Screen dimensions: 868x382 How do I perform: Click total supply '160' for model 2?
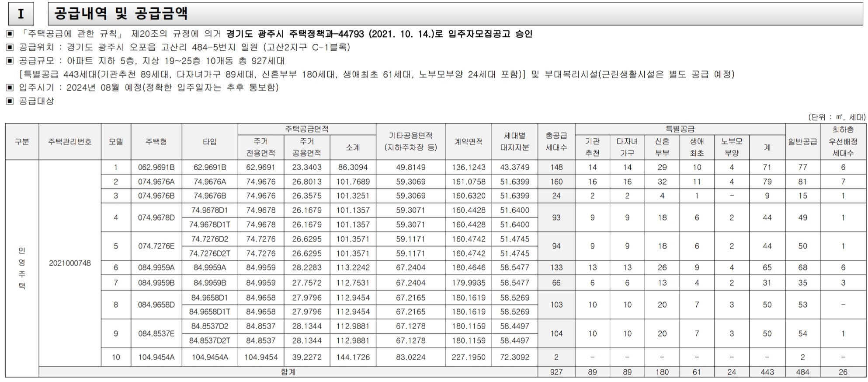[556, 182]
